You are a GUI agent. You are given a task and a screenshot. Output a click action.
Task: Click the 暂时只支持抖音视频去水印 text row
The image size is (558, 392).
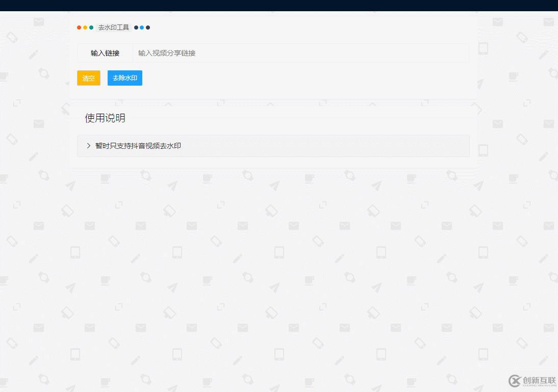click(273, 146)
